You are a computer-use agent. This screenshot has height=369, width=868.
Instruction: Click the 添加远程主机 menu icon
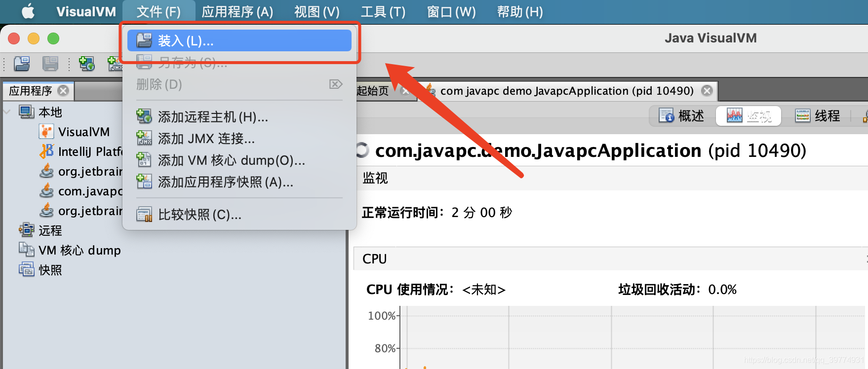tap(144, 116)
